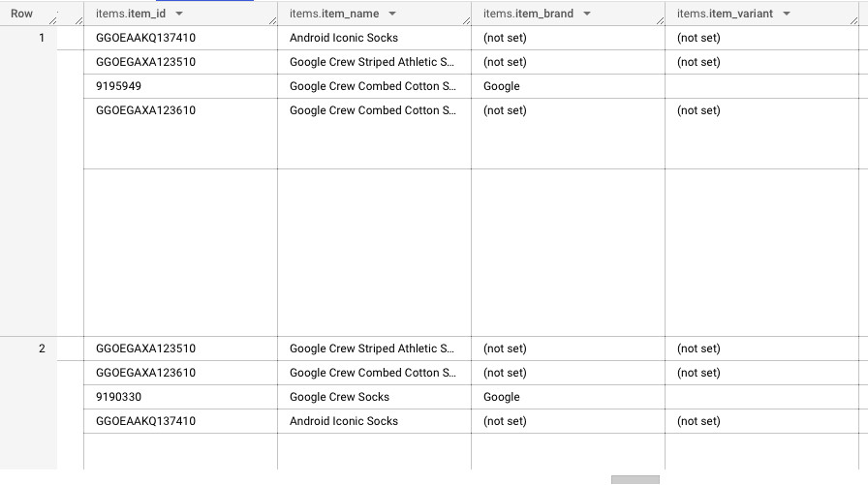Select GGOEGAXA123610 in result row 2
Screen dimensions: 868x485
click(x=180, y=373)
